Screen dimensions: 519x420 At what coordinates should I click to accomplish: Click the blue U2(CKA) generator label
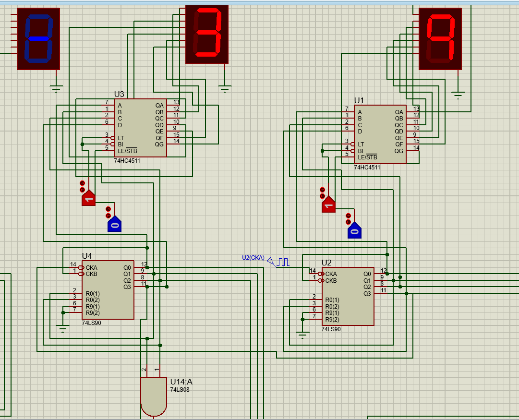pyautogui.click(x=253, y=257)
